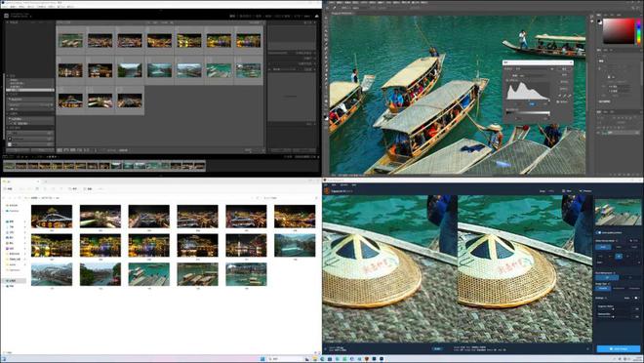The width and height of the screenshot is (644, 363).
Task: Select the Move tool in Photoshop toolbar
Action: pos(326,18)
